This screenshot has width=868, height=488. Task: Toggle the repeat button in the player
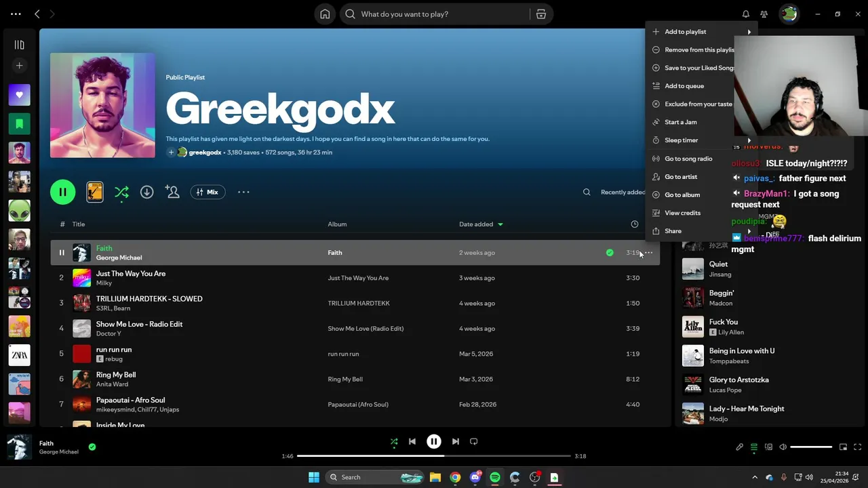(474, 442)
